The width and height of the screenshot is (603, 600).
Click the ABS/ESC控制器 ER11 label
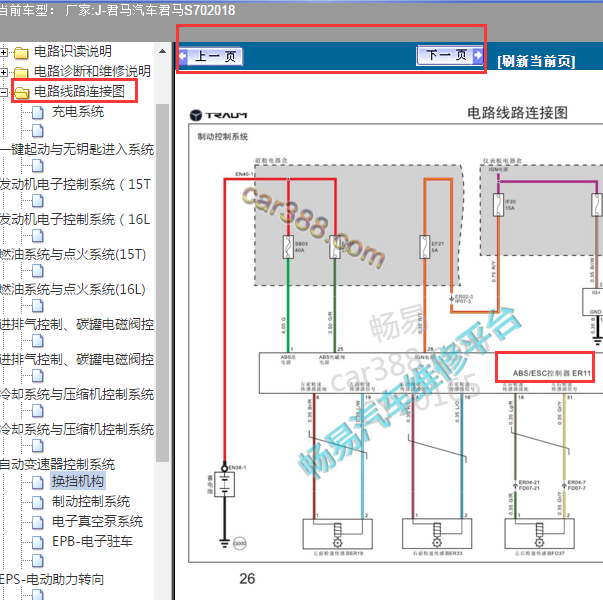pos(551,373)
